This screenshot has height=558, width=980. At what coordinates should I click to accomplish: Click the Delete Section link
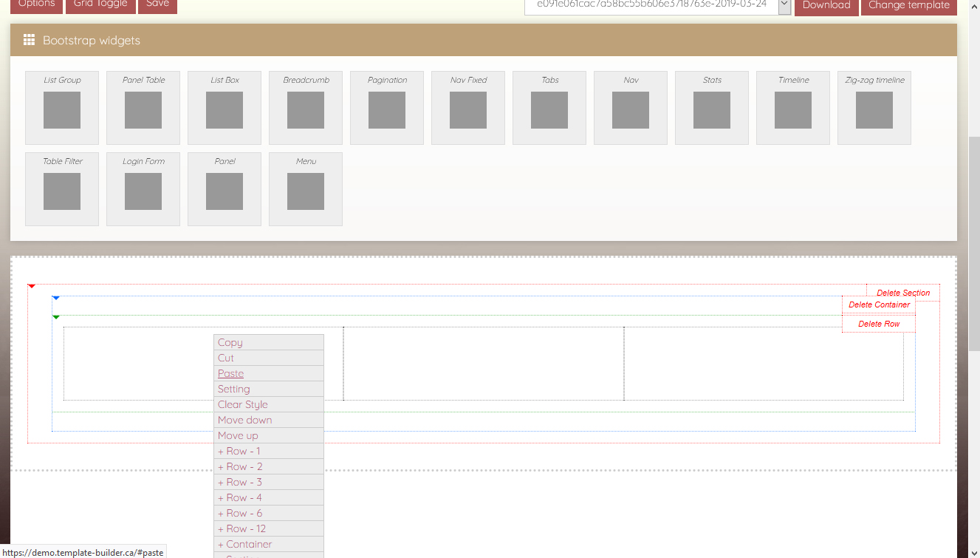point(903,293)
